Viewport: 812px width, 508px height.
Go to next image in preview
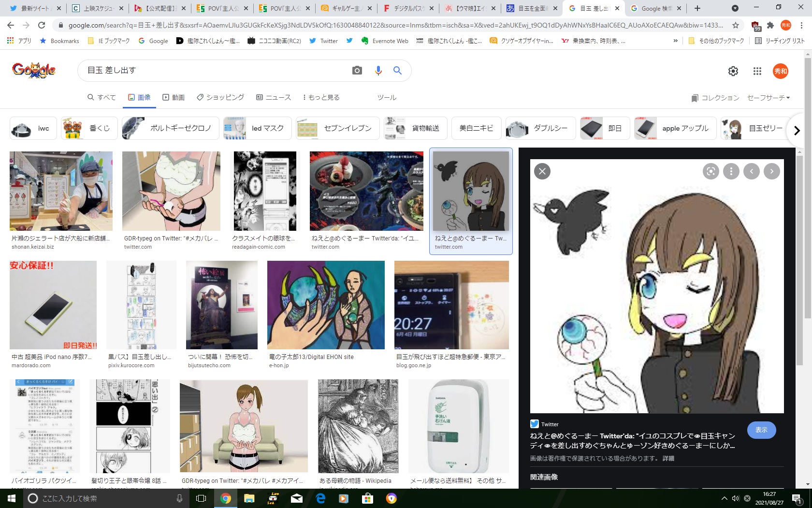(772, 171)
